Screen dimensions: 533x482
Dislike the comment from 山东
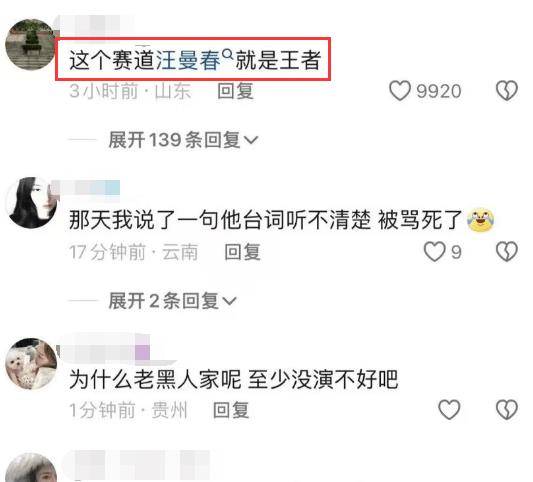(506, 91)
